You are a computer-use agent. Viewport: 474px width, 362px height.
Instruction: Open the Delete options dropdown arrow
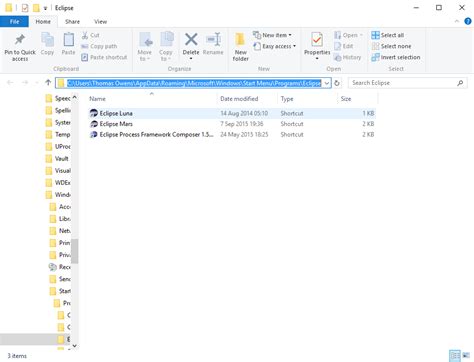(191, 59)
